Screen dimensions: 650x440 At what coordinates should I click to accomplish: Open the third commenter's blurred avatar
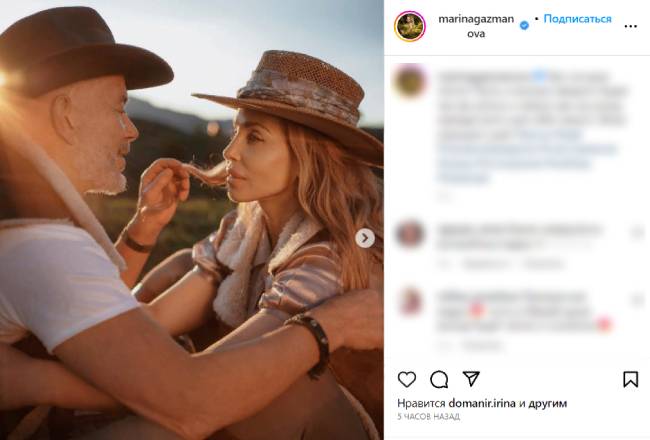410,301
